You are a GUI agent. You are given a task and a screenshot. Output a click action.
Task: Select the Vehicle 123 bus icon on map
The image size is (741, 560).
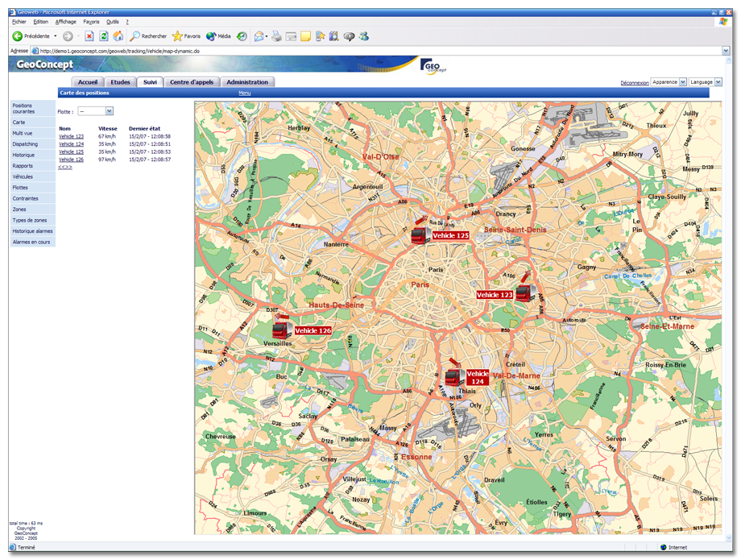(524, 293)
